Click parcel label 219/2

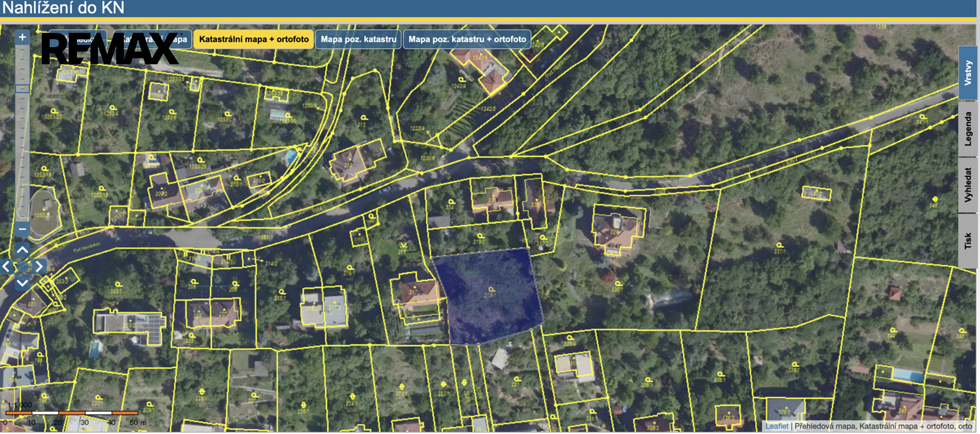tap(479, 241)
